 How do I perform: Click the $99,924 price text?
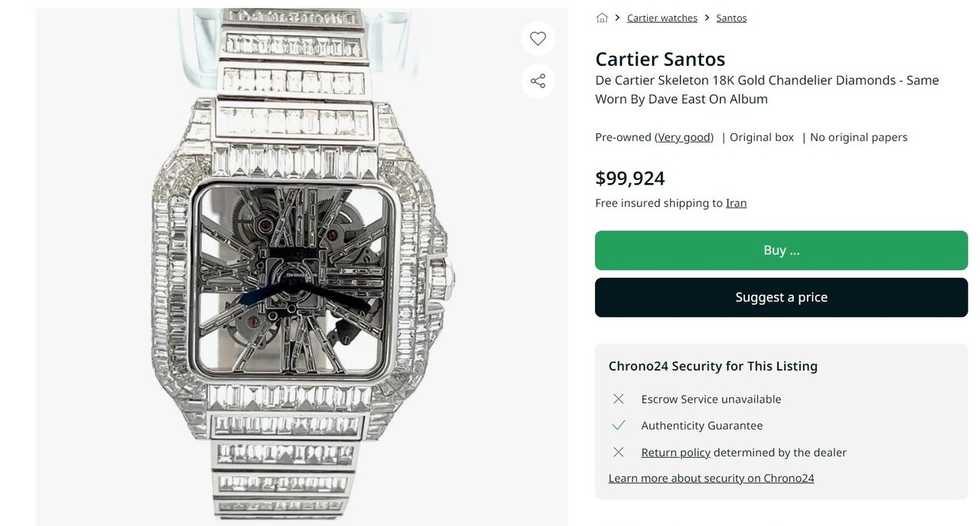click(630, 178)
